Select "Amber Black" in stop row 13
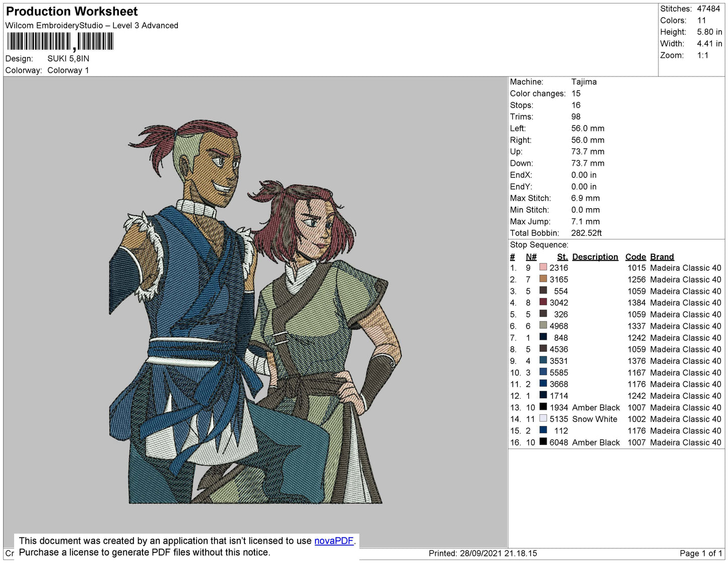 pyautogui.click(x=596, y=407)
